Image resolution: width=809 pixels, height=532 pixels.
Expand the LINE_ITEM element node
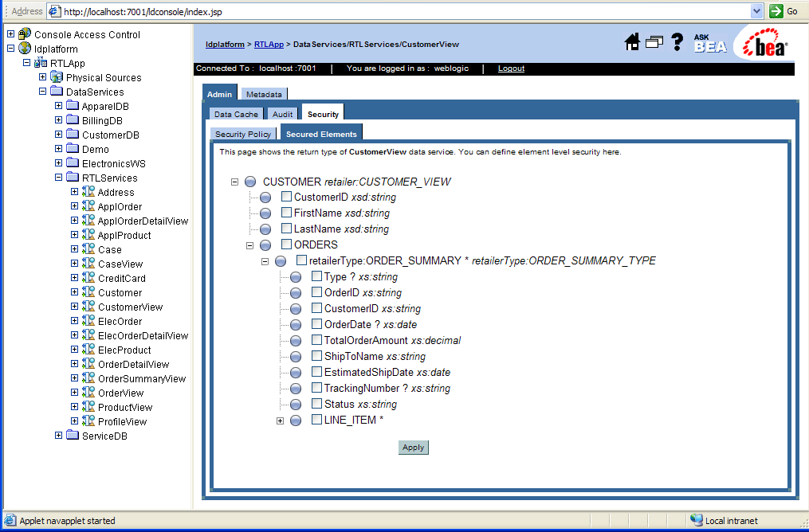coord(280,421)
